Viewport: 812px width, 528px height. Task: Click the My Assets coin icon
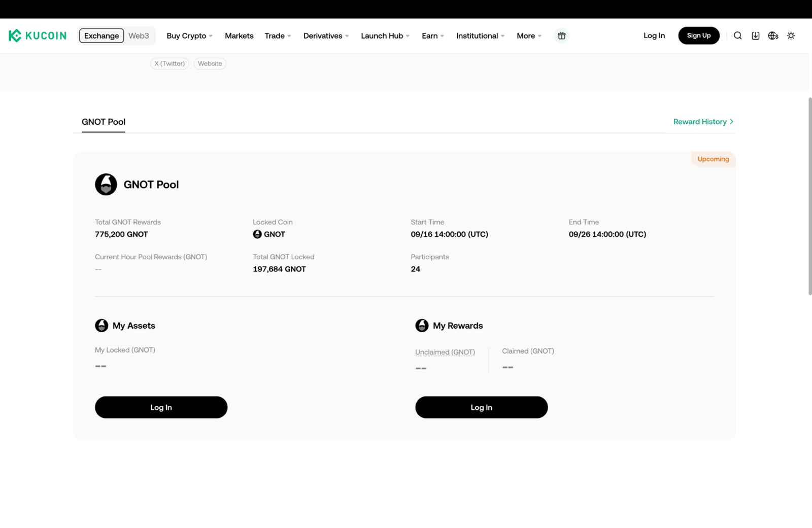(101, 326)
